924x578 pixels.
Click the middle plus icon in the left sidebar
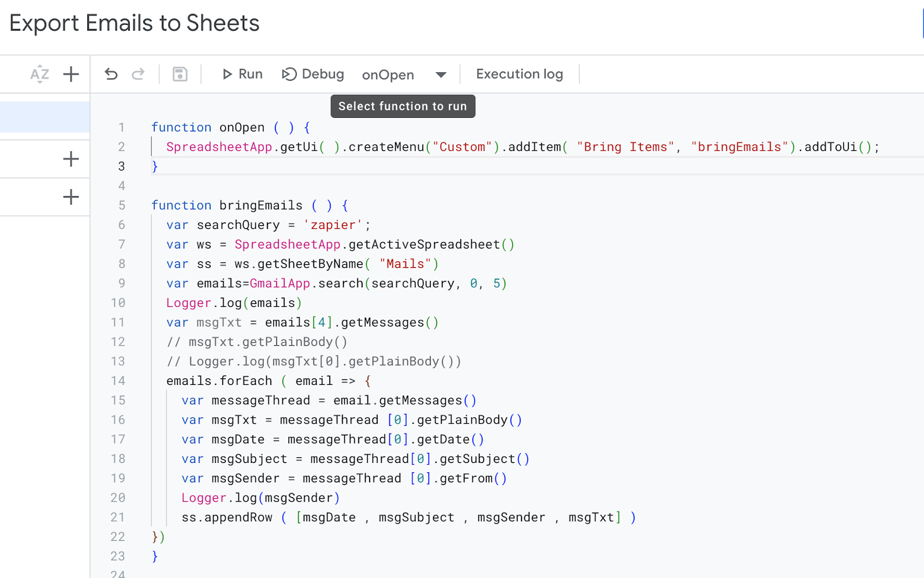tap(71, 159)
